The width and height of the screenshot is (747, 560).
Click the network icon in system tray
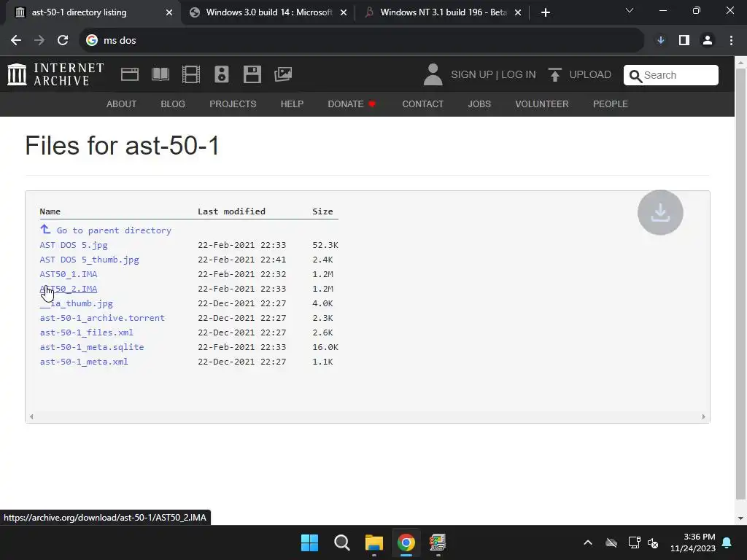[x=634, y=542]
